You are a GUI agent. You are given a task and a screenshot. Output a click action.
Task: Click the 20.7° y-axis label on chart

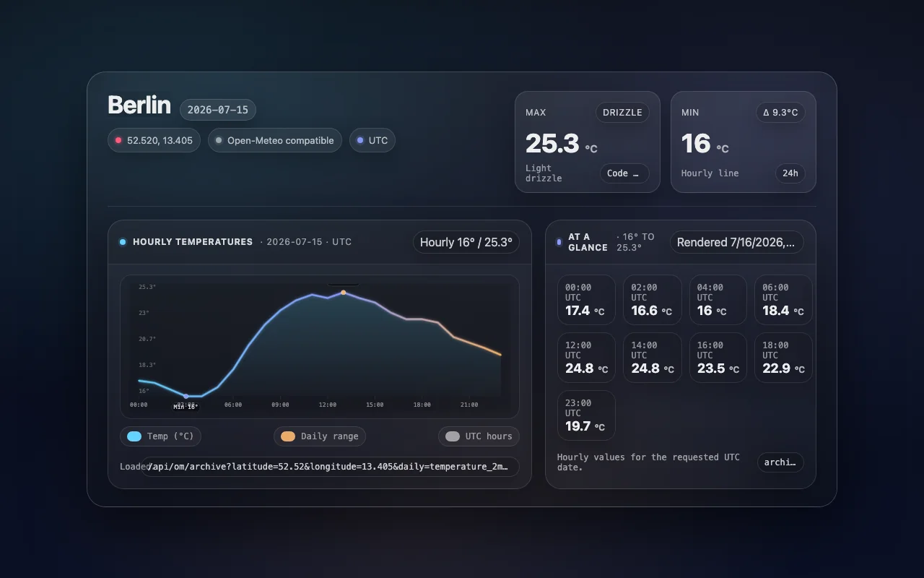[147, 339]
